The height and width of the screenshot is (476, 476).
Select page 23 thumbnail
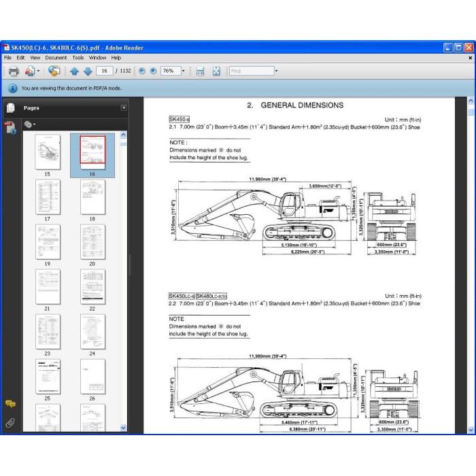[48, 332]
